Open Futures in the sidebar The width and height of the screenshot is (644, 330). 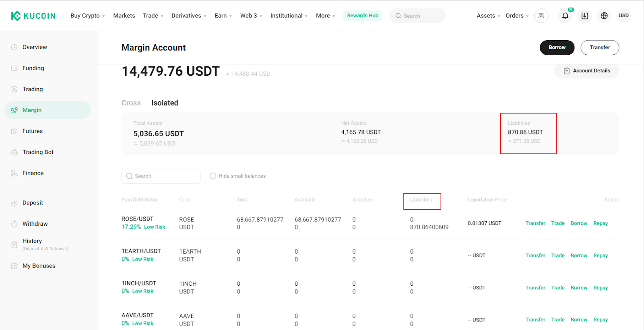(x=33, y=131)
